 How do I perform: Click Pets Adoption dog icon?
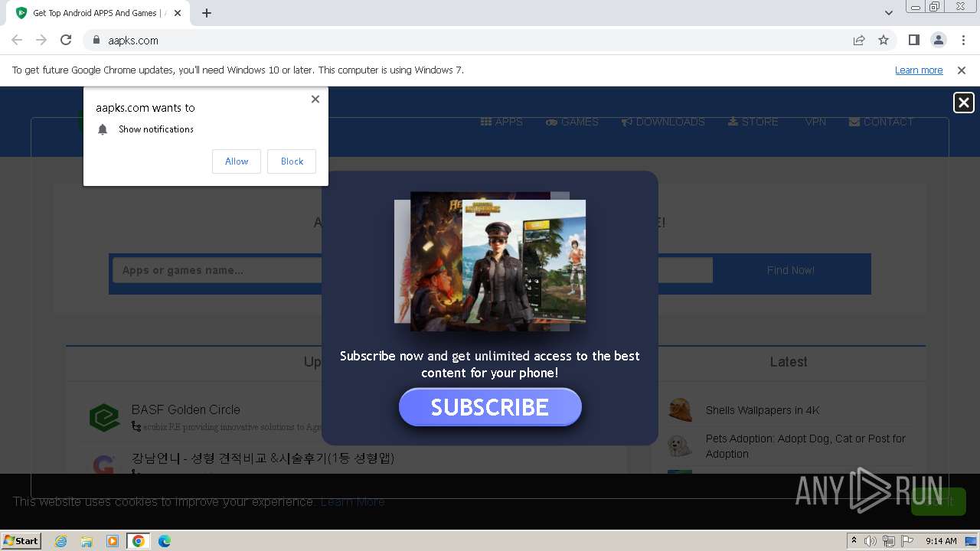pyautogui.click(x=680, y=446)
